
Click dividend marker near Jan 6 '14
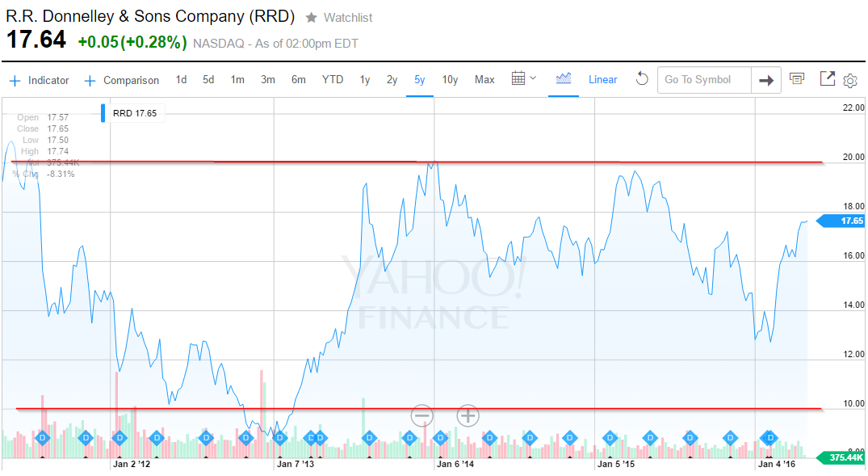click(x=441, y=438)
